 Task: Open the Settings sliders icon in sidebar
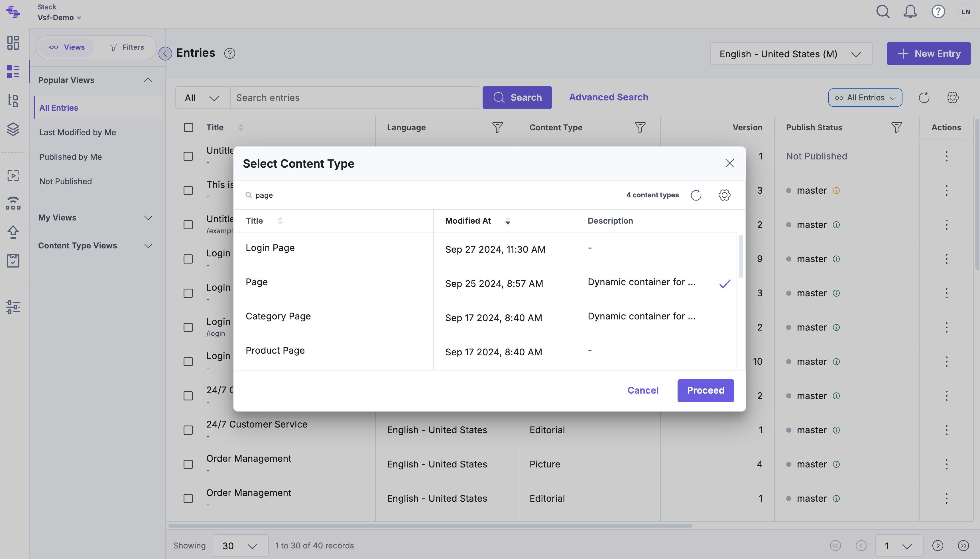(x=13, y=307)
